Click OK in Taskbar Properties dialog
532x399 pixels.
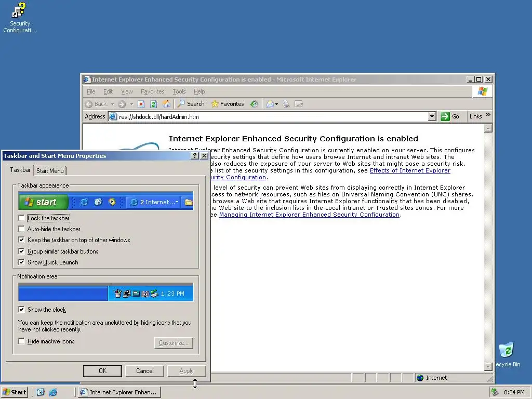point(102,371)
